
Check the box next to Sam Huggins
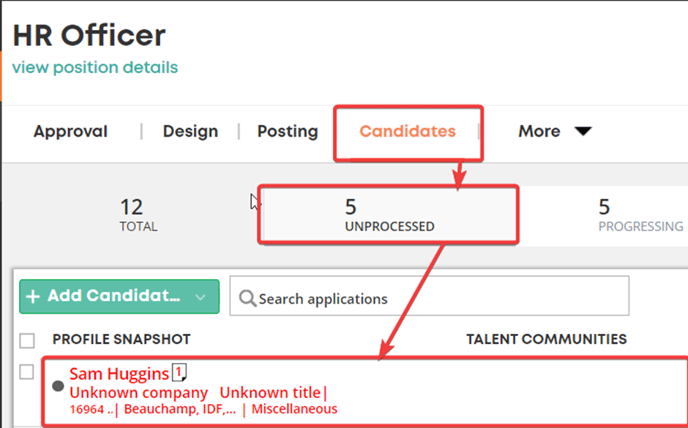(27, 372)
